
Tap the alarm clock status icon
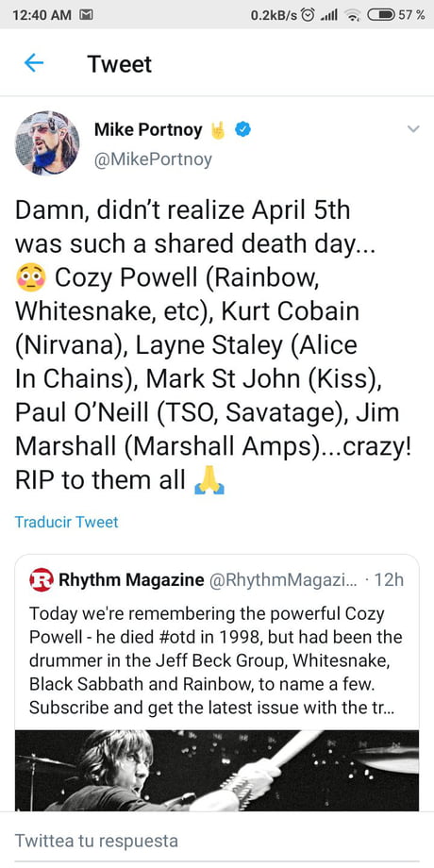pyautogui.click(x=308, y=15)
